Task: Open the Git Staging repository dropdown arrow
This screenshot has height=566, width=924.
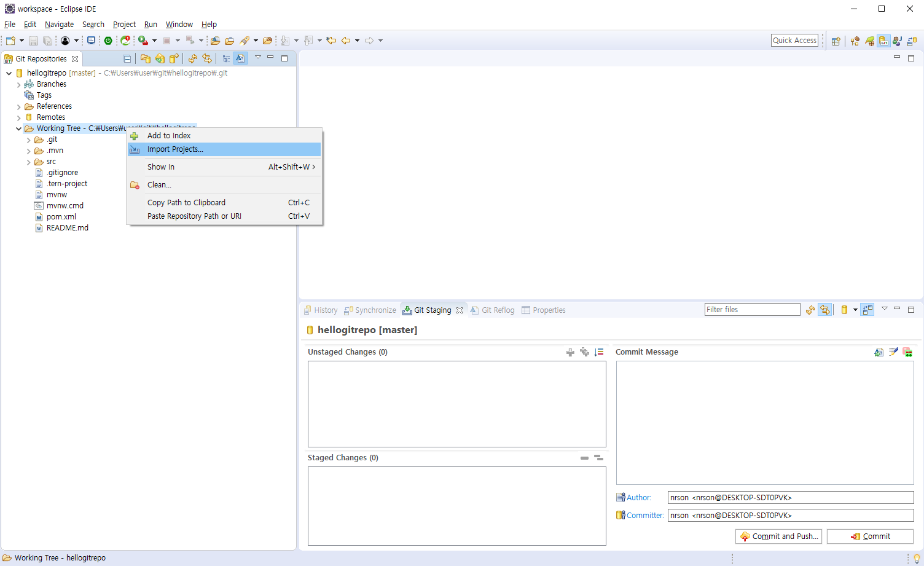Action: (x=855, y=310)
